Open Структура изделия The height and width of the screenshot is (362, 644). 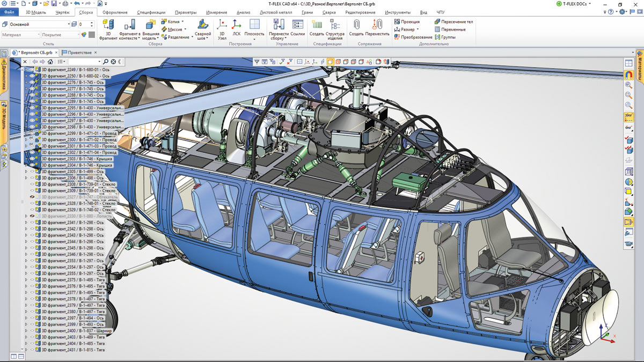335,29
